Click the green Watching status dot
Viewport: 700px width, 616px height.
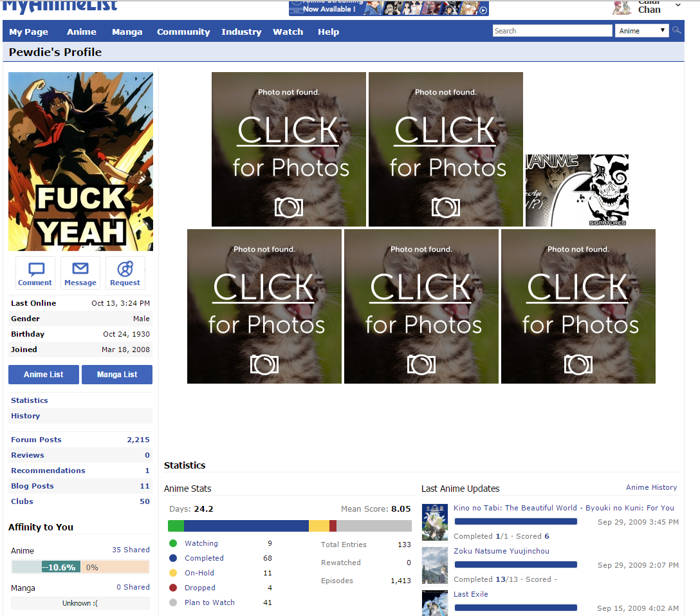(x=173, y=543)
